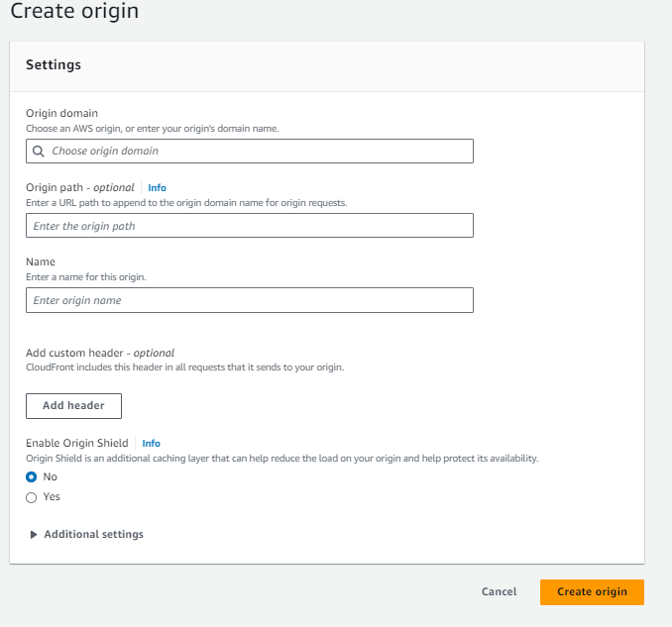
Task: Click the 'Name' field label
Action: point(41,261)
